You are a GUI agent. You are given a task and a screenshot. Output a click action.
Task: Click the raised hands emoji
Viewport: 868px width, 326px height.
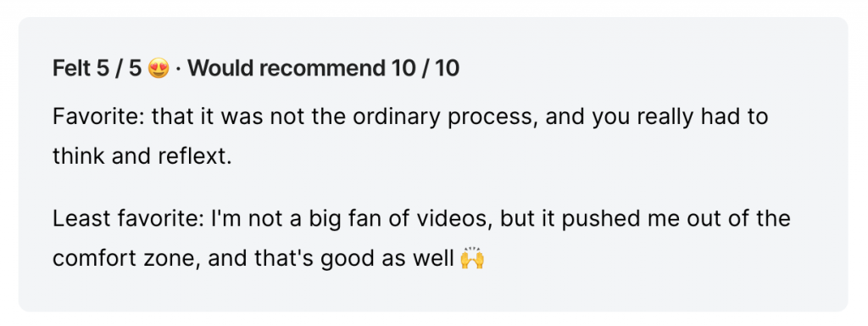pos(472,258)
